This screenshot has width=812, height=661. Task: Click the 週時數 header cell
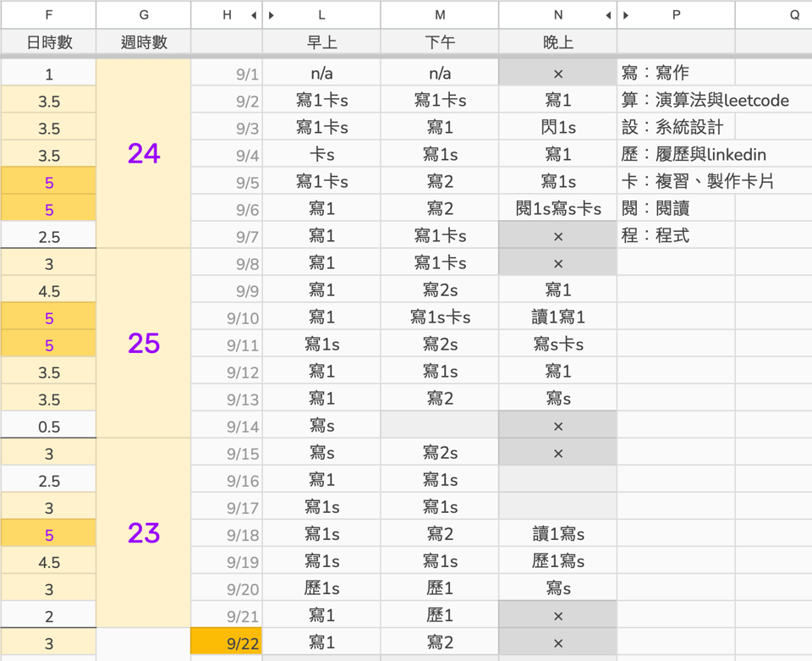pos(144,42)
